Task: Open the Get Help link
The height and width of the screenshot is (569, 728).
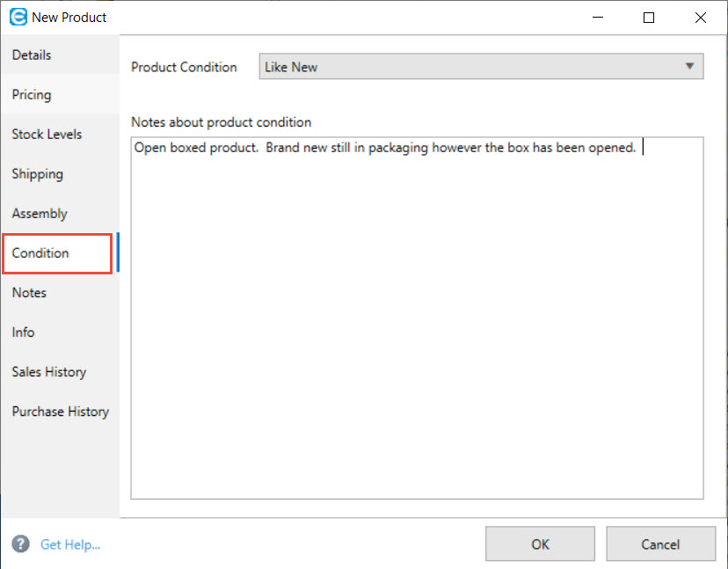Action: tap(70, 544)
